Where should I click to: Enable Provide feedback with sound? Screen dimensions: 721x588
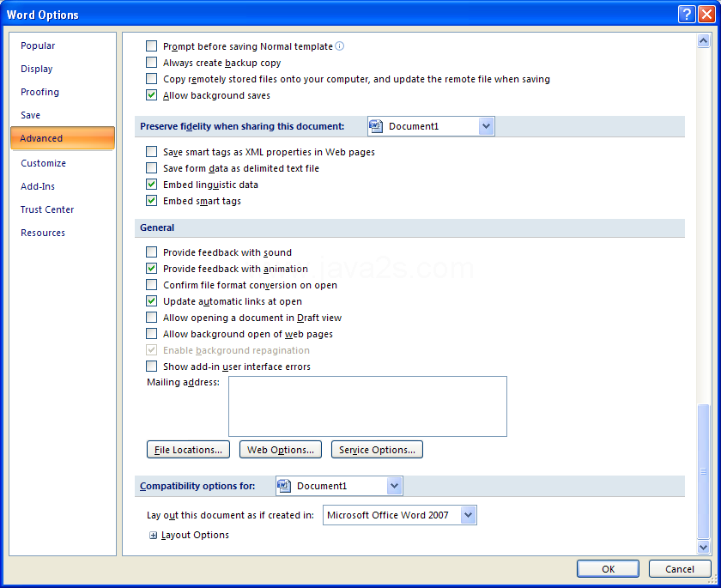pyautogui.click(x=151, y=252)
